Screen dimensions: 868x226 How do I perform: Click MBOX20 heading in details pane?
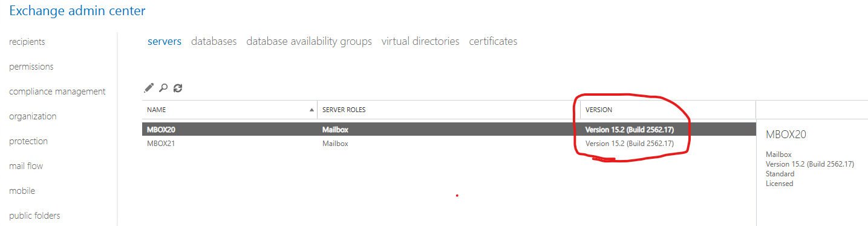(786, 135)
